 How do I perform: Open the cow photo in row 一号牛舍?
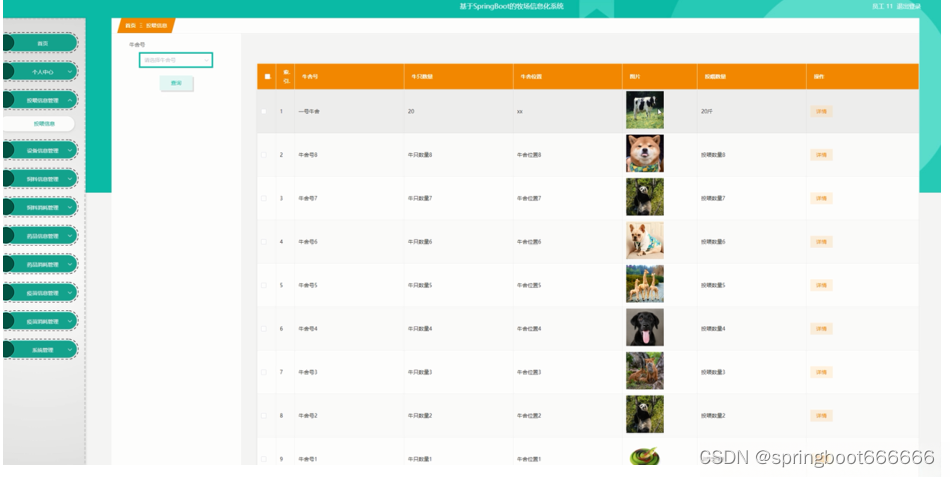pos(645,110)
